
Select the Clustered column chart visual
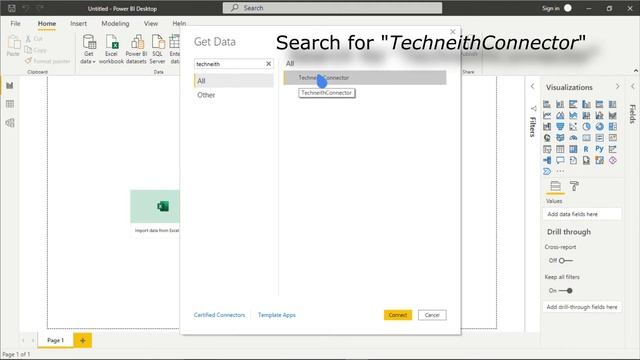point(586,104)
